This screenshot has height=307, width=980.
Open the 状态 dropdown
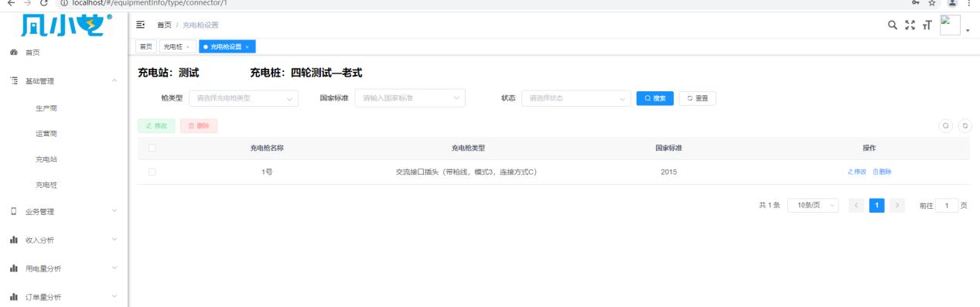(x=576, y=98)
